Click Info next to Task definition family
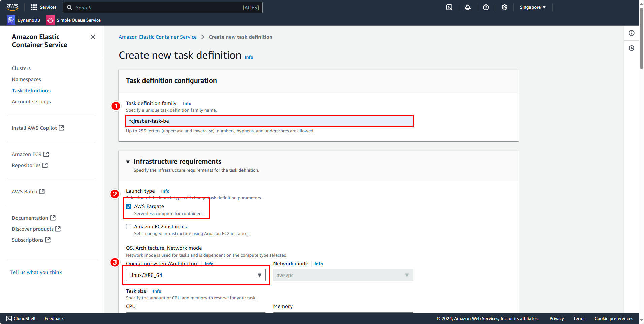Screen dimensions: 644x324 point(187,104)
